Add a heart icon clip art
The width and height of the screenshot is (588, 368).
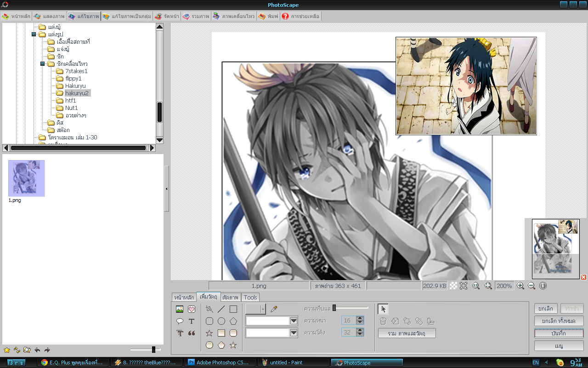[192, 309]
